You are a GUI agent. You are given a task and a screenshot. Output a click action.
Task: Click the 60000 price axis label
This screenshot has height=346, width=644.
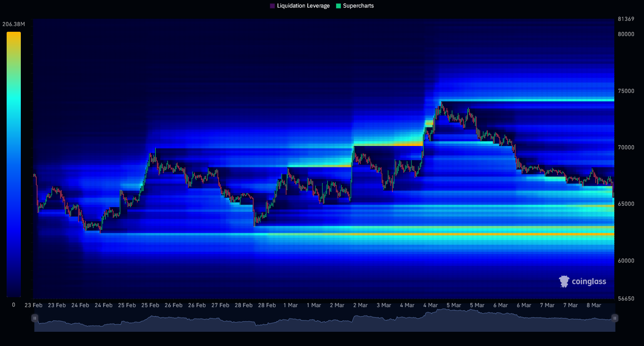(626, 261)
